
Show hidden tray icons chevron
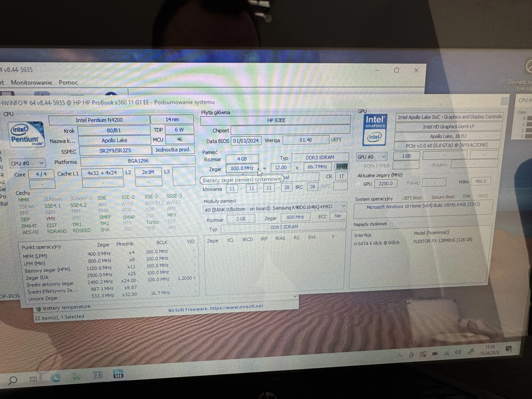399,355
